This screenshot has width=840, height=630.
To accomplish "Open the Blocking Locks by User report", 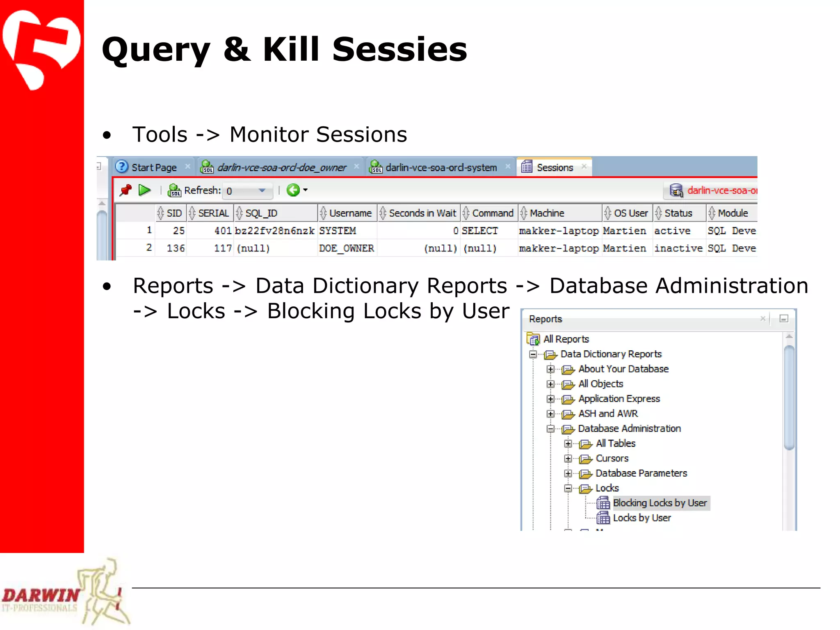I will click(660, 503).
